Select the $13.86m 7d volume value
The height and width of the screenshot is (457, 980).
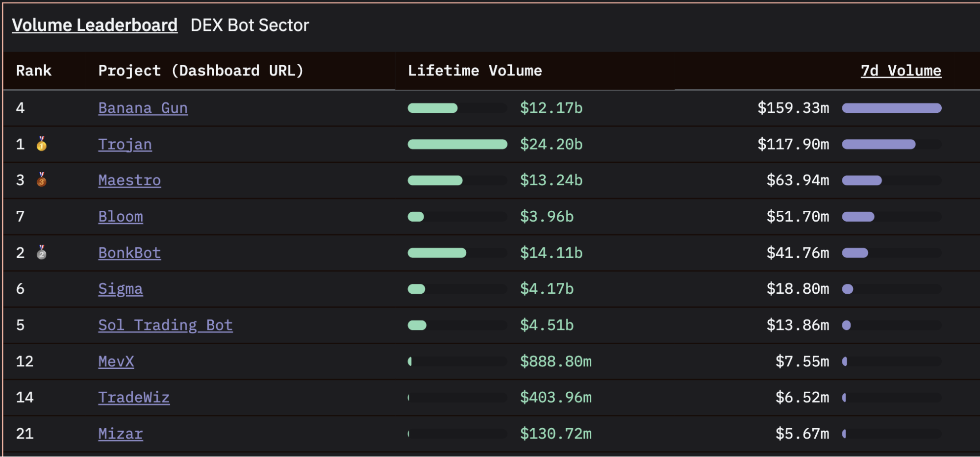(x=798, y=325)
